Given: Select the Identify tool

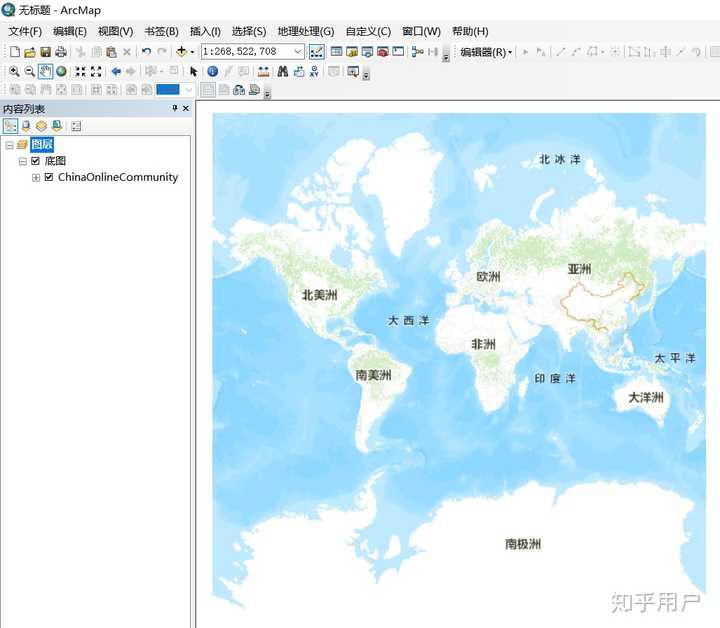Looking at the screenshot, I should pos(212,72).
